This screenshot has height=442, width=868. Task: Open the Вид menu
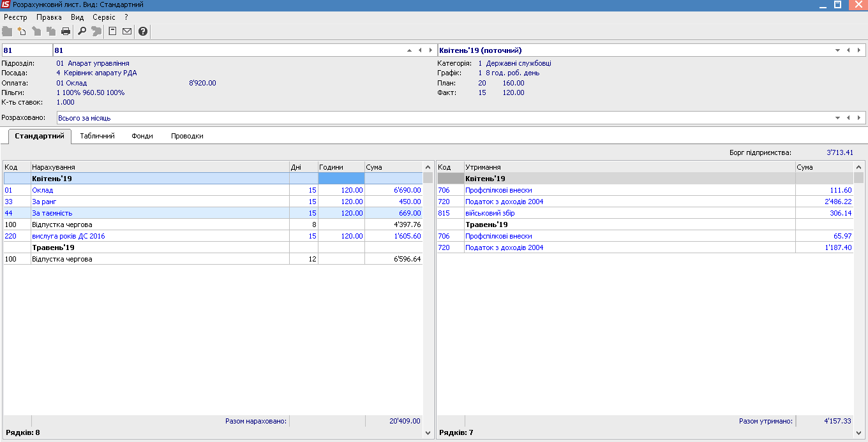tap(77, 17)
